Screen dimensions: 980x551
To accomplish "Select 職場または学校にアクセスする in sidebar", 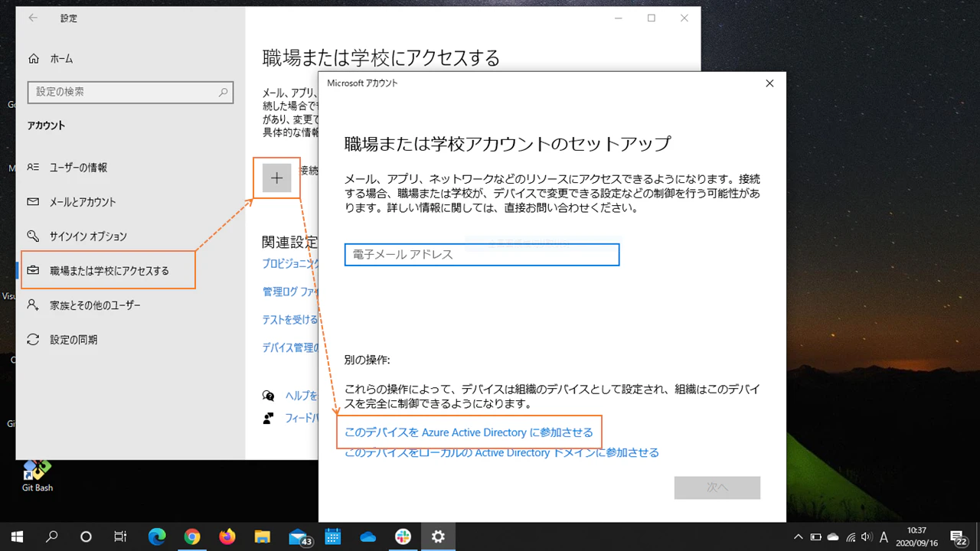I will coord(108,271).
